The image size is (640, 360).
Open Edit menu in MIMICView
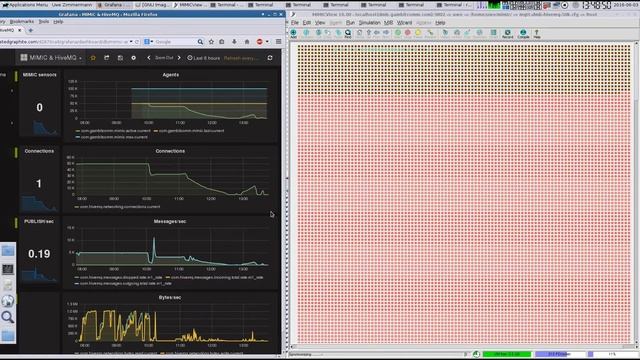pos(307,23)
